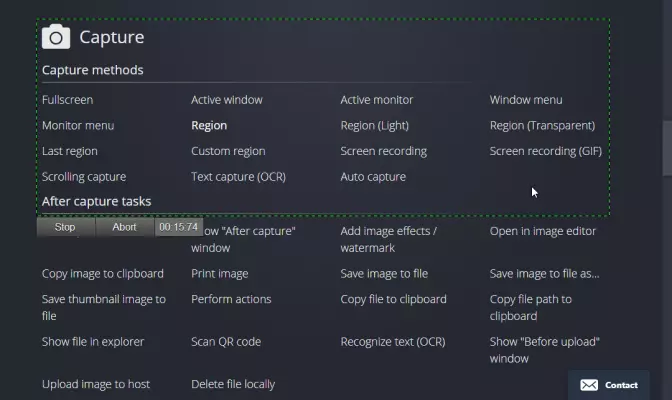Click the vertical page scrollbar thumb
Viewport: 672px width, 400px height.
tap(667, 148)
